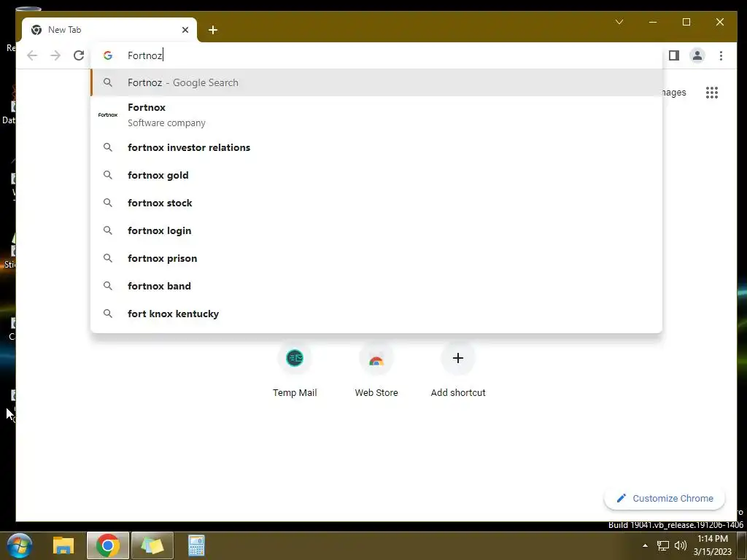Open the Windows Start menu
Screen dimensions: 747x560
(19, 545)
